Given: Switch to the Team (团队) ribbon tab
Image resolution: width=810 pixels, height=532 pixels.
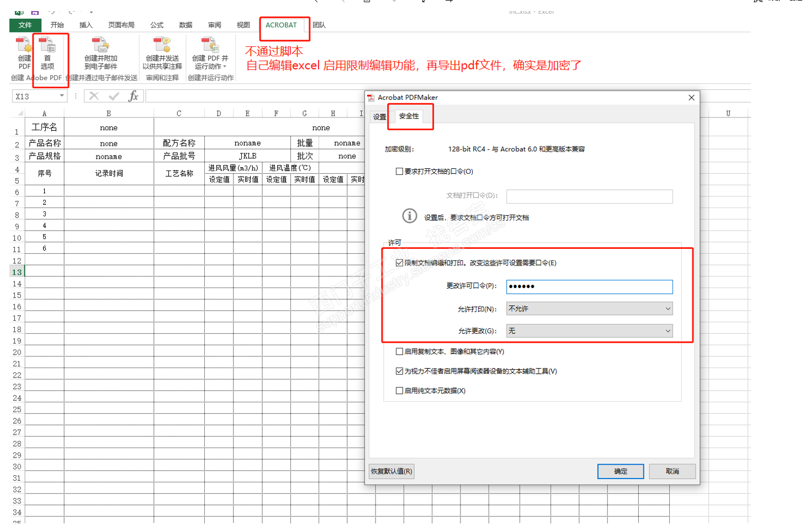Looking at the screenshot, I should (x=319, y=25).
